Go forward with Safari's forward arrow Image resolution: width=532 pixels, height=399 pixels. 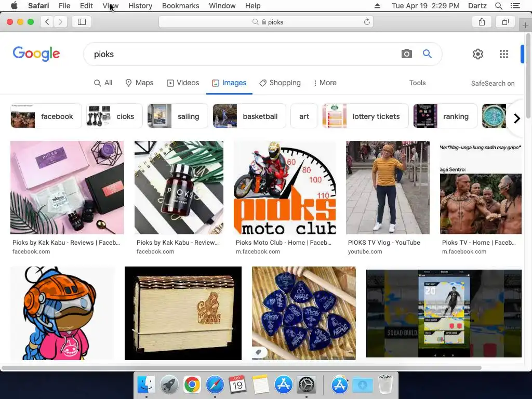(x=60, y=22)
